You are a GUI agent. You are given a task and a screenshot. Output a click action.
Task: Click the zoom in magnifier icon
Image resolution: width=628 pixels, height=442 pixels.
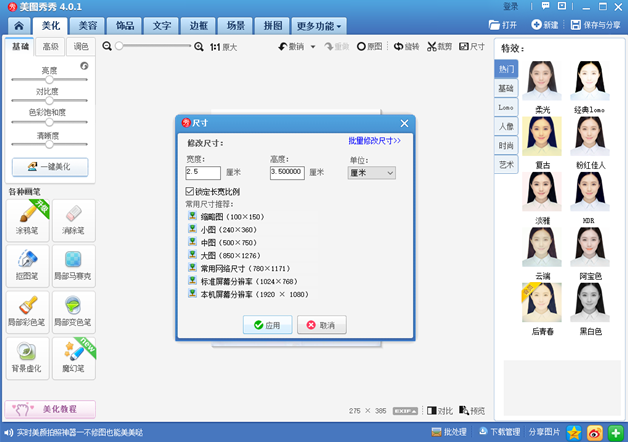(199, 47)
